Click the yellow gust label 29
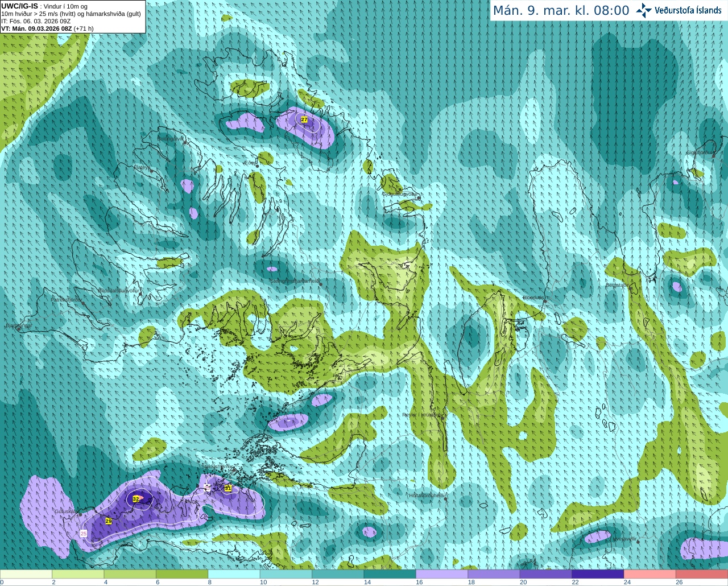The image size is (728, 586). point(109,521)
